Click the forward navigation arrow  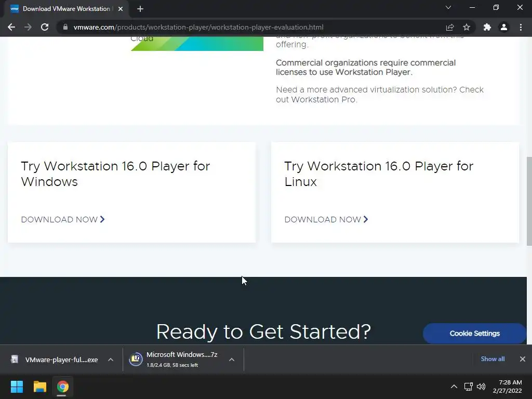(28, 27)
